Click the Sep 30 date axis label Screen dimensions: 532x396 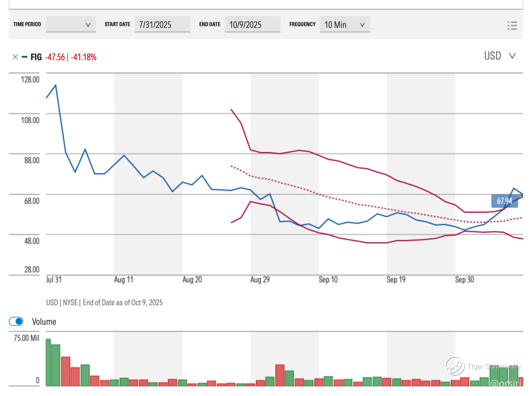pos(464,279)
